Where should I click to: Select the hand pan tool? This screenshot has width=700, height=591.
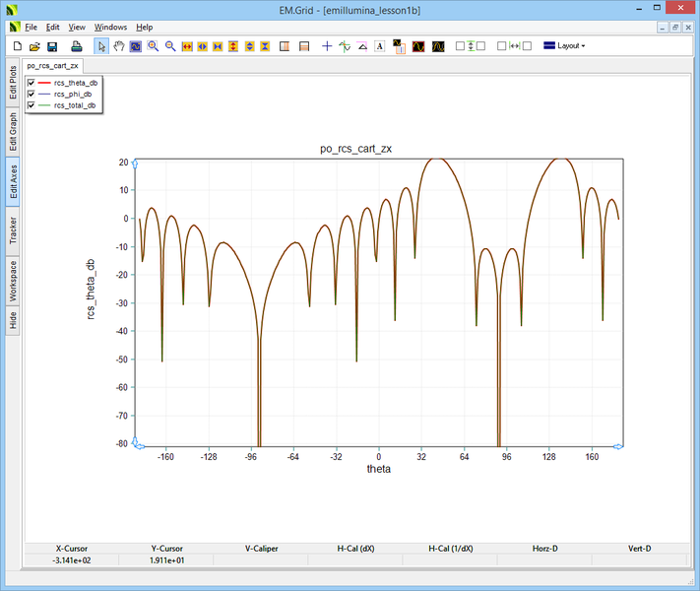click(x=119, y=46)
